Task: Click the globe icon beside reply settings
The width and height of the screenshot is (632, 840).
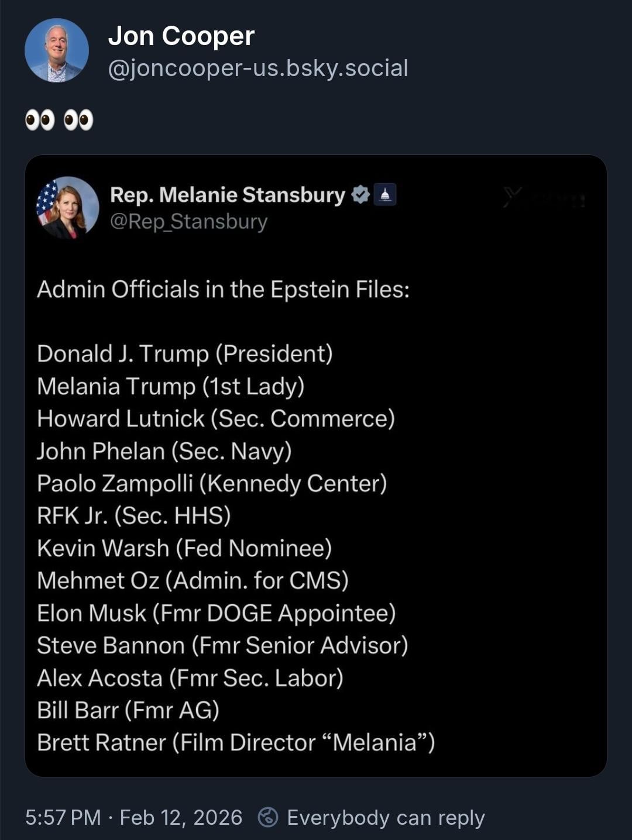Action: [268, 817]
